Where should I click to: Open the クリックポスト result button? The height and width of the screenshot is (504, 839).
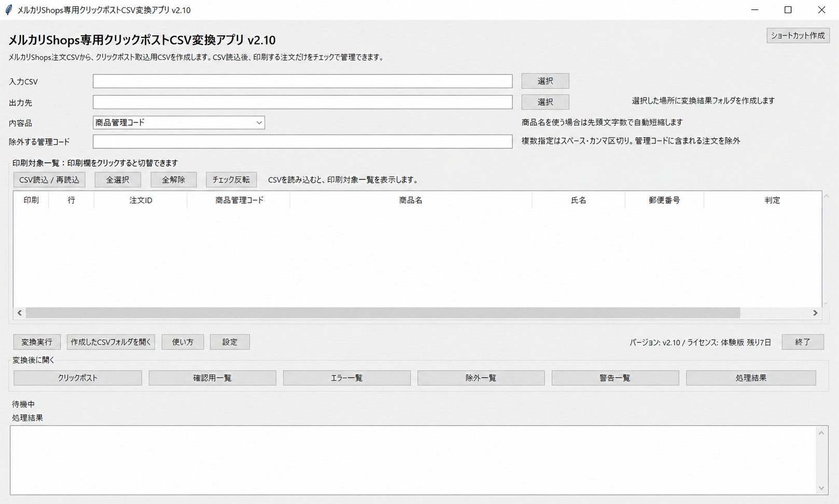click(x=78, y=378)
